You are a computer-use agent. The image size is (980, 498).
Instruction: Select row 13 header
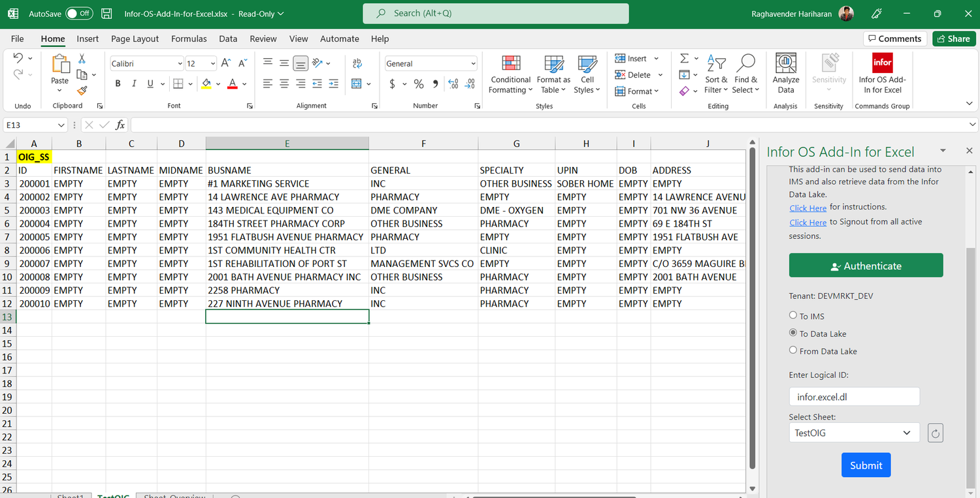pyautogui.click(x=8, y=317)
